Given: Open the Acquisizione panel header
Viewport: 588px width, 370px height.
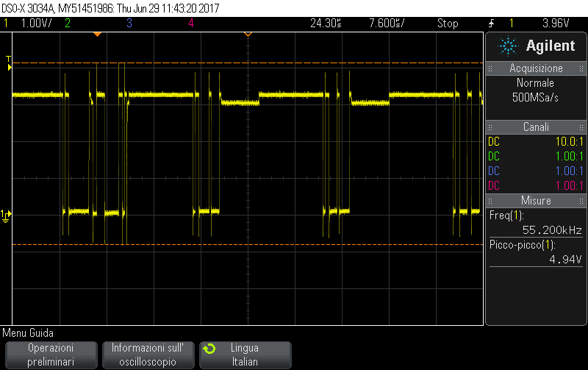Looking at the screenshot, I should (x=536, y=68).
